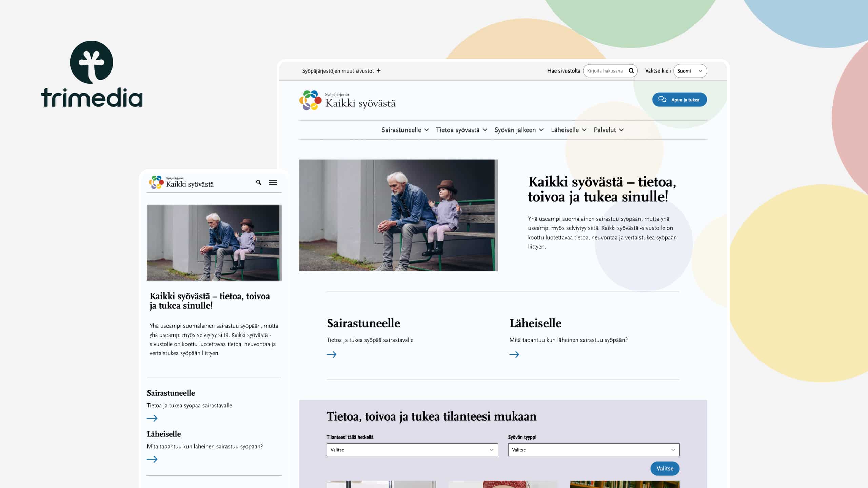Tap the mobile Läheiselle arrow icon

pyautogui.click(x=152, y=459)
